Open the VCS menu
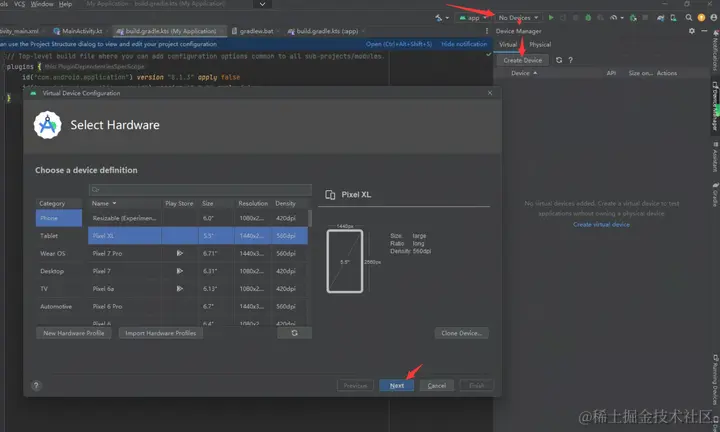720x432 pixels. click(x=20, y=4)
